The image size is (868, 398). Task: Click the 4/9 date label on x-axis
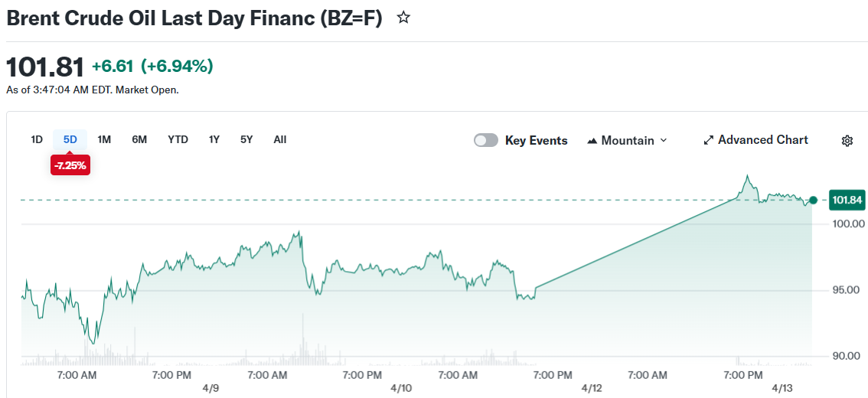(x=210, y=389)
